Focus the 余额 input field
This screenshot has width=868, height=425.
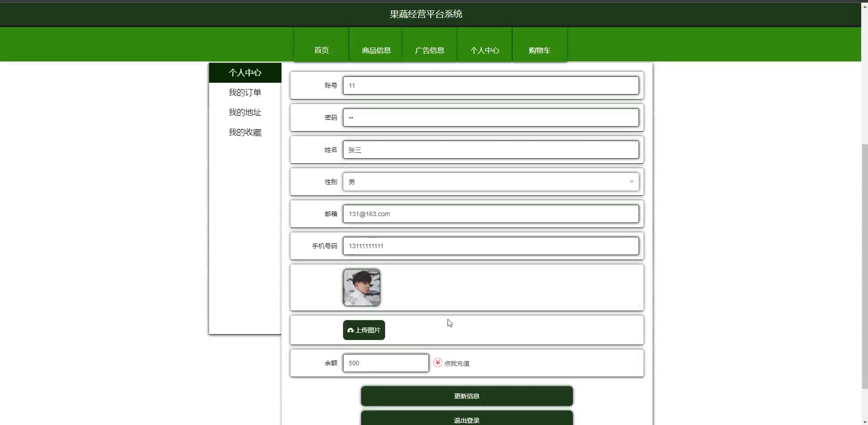coord(386,363)
